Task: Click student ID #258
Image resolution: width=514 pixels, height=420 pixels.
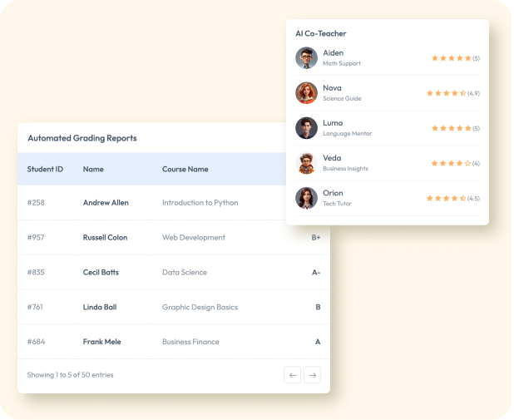Action: click(x=36, y=203)
